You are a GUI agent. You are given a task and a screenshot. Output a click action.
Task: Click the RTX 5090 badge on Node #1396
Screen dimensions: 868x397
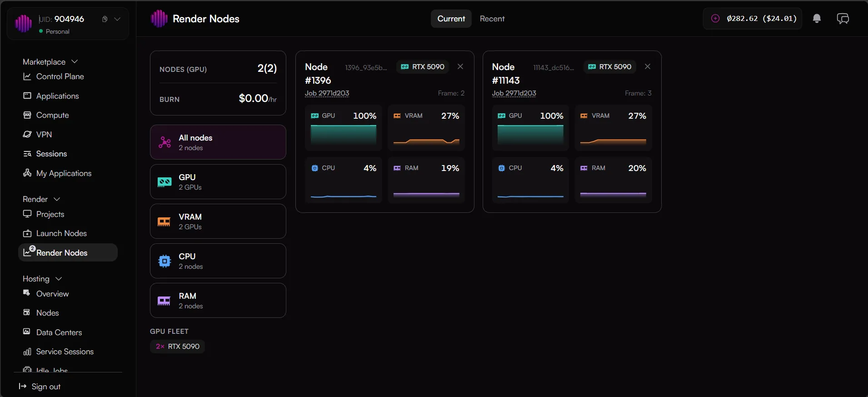pyautogui.click(x=423, y=67)
